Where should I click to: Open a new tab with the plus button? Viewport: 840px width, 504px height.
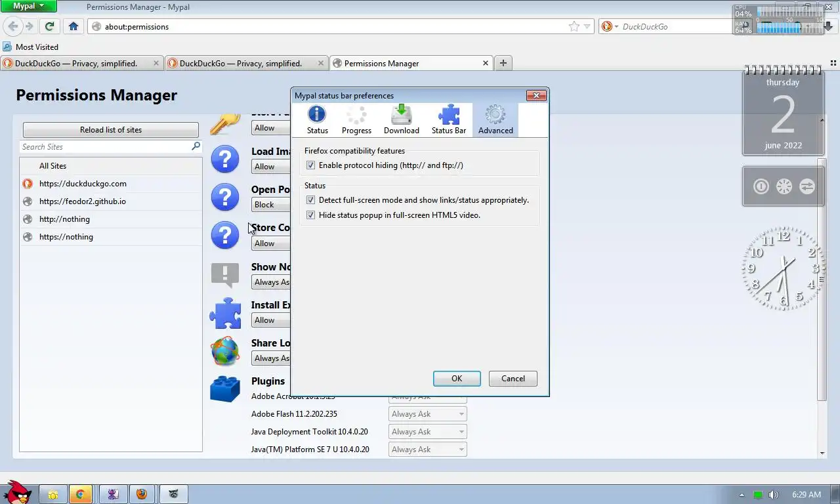[x=503, y=63]
